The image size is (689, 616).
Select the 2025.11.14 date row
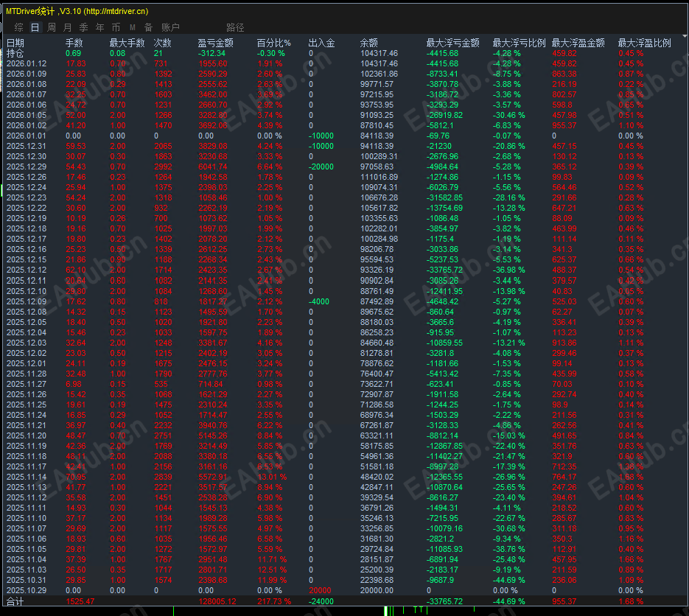pyautogui.click(x=27, y=477)
